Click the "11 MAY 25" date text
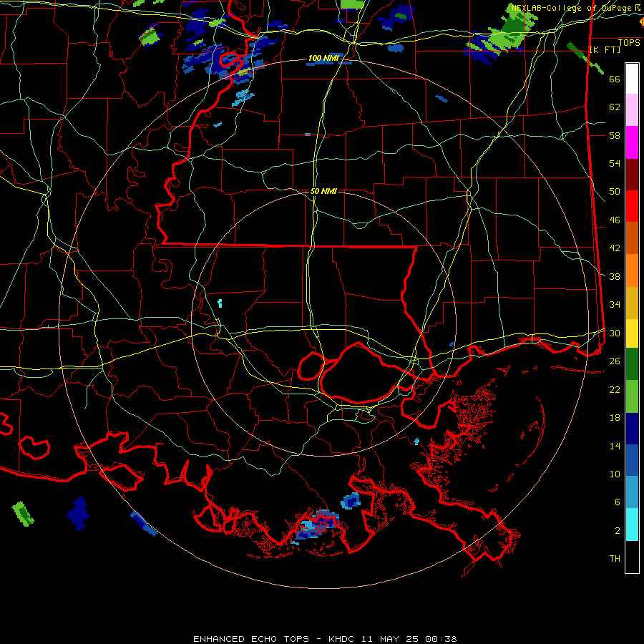This screenshot has width=644, height=644. 390,639
